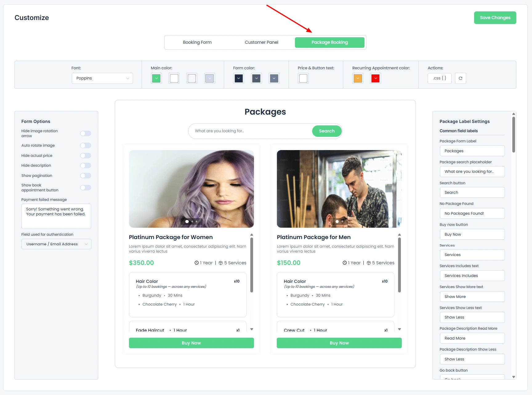Screen dimensions: 532x395
Task: Open the Poppins font dropdown
Action: point(102,78)
